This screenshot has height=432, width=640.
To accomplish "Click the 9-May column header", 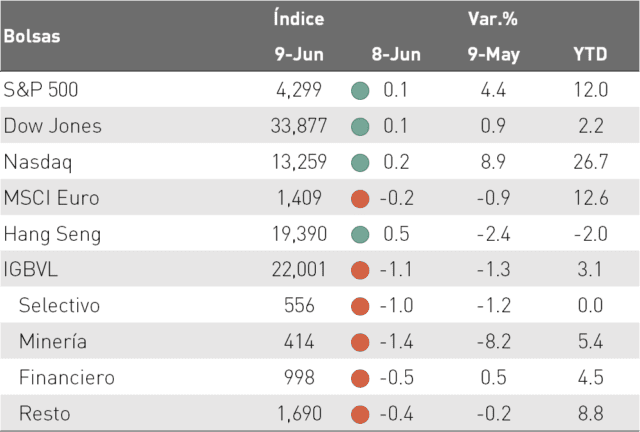I will coord(493,55).
